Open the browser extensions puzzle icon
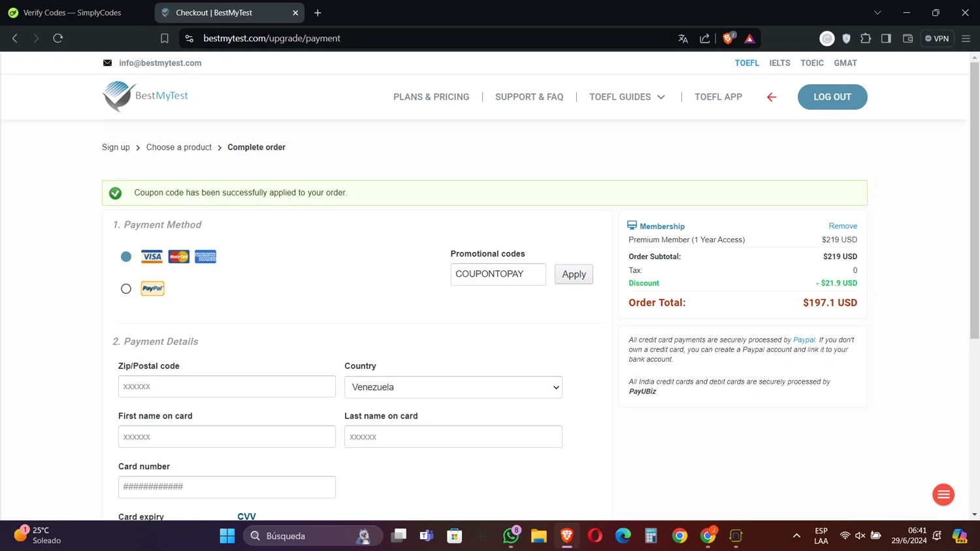 866,39
